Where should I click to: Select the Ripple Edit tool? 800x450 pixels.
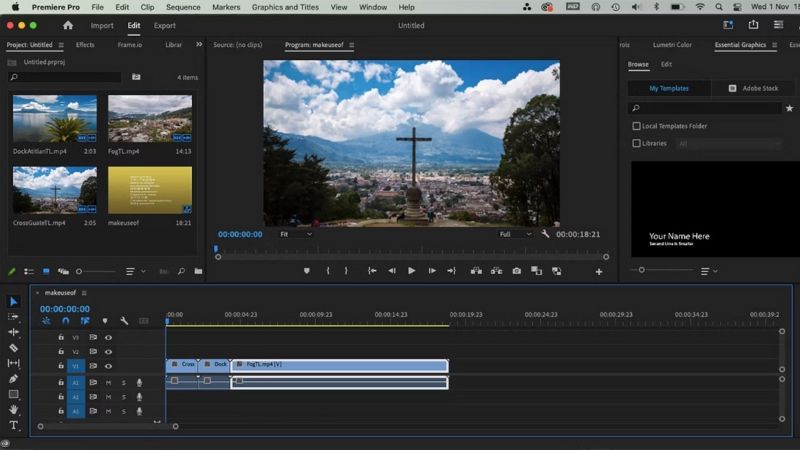pyautogui.click(x=14, y=332)
